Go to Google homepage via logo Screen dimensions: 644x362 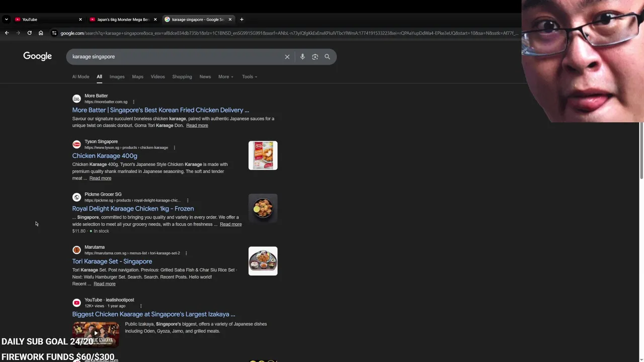[x=37, y=56]
